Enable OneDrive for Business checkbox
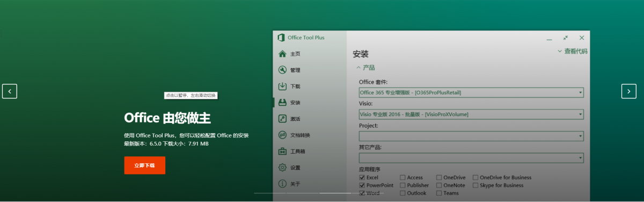Screen dimensions: 644x202 tap(475, 177)
